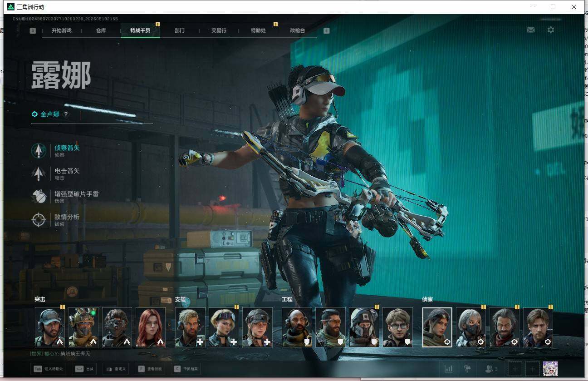
Task: Click the 侦察 category heading
Action: point(427,299)
